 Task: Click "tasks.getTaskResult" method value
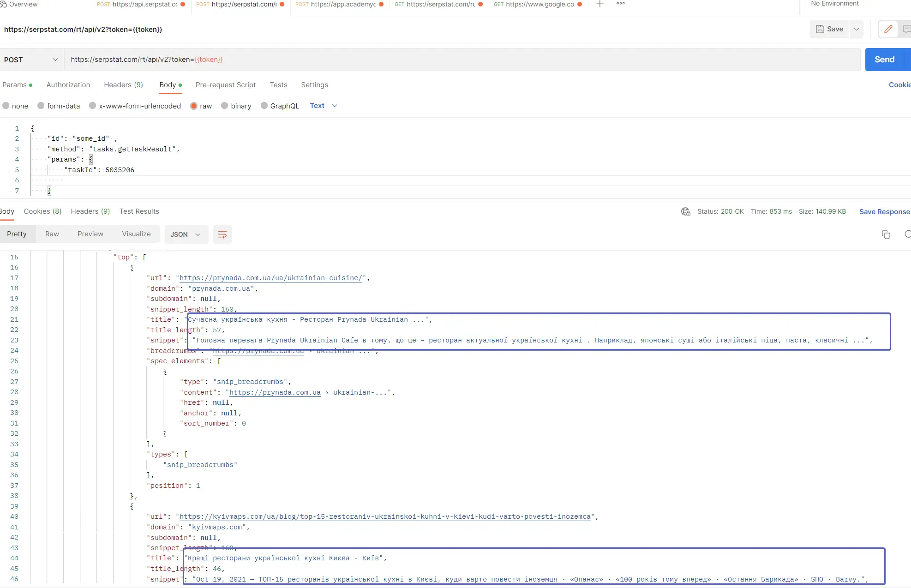point(132,149)
